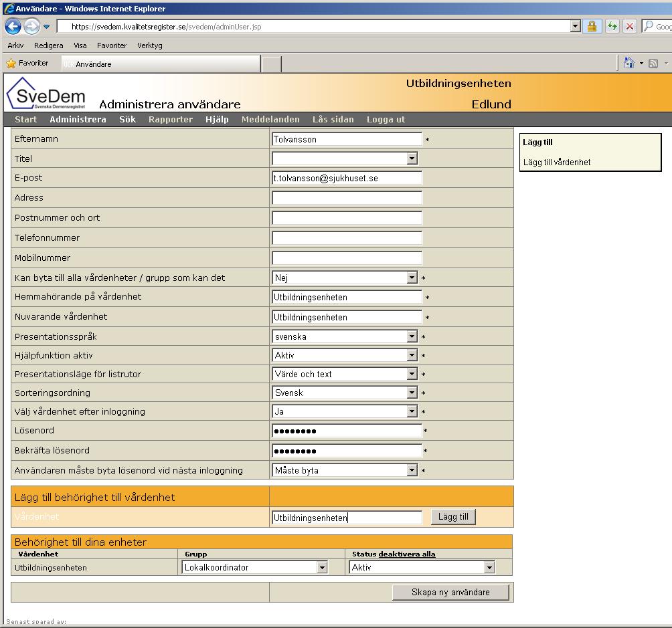
Task: Click the browser Forward arrow button
Action: (x=31, y=27)
